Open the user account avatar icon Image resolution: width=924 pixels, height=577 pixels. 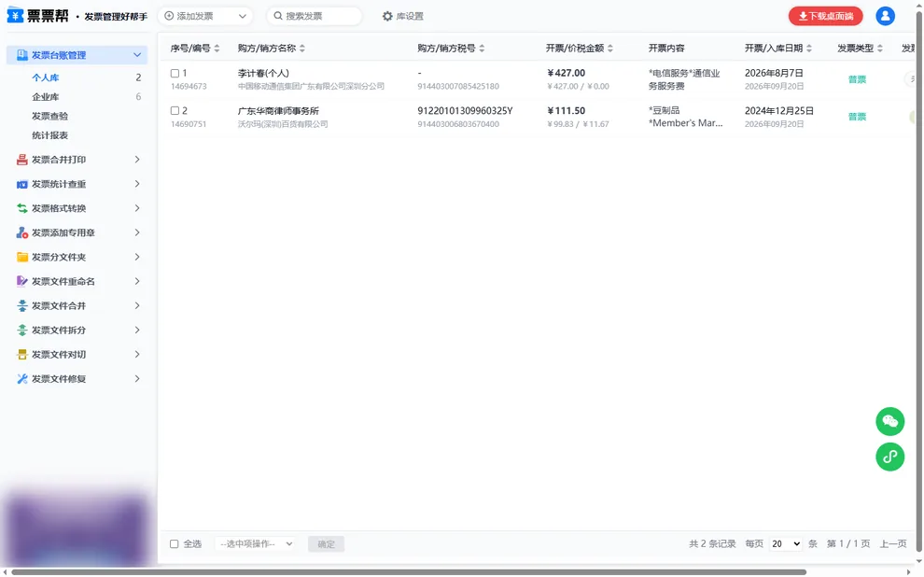[885, 16]
